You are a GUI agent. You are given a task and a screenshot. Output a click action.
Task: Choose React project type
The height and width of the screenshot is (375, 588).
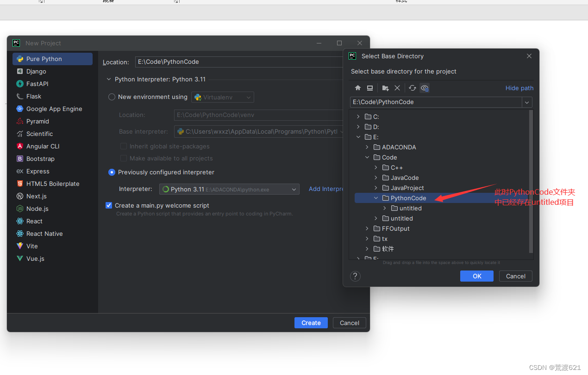52,221
